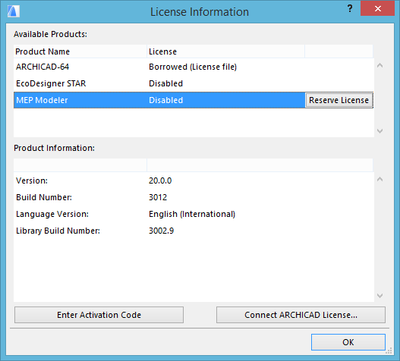
Task: Select the EcoDesigner STAR product row
Action: point(193,83)
